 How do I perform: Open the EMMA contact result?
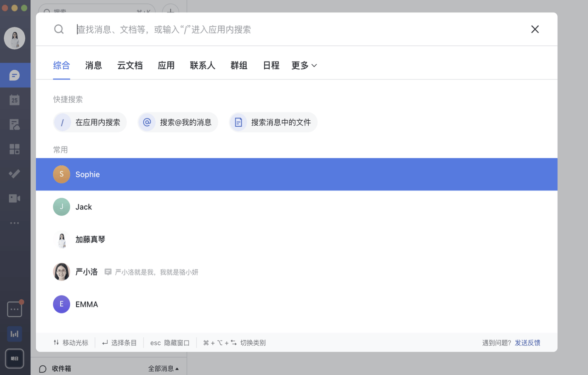(x=86, y=304)
